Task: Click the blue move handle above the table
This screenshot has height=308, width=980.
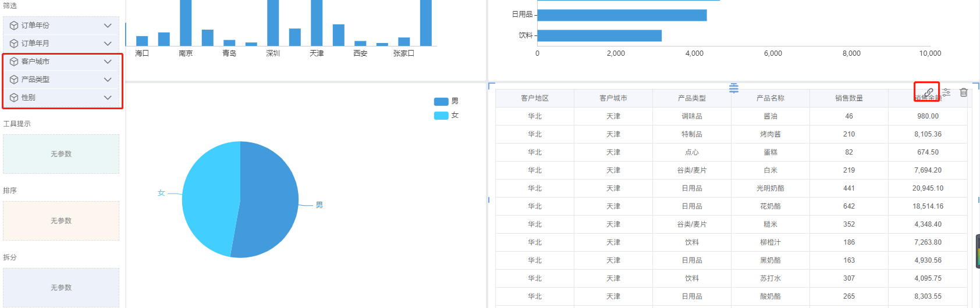Action: (734, 88)
